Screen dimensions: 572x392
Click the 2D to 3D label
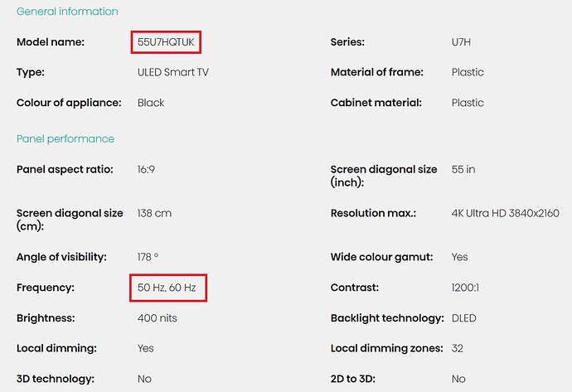coord(353,380)
